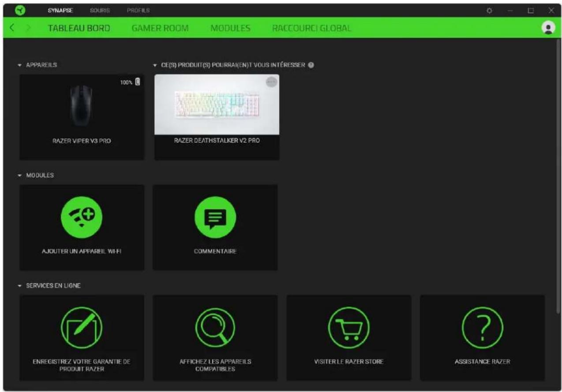The width and height of the screenshot is (562, 392).
Task: Click the Wi-Fi plus icon
Action: pyautogui.click(x=82, y=217)
